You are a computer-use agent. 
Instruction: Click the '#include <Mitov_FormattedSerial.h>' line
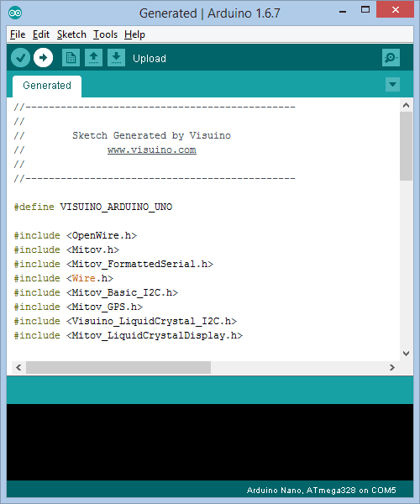pyautogui.click(x=113, y=265)
